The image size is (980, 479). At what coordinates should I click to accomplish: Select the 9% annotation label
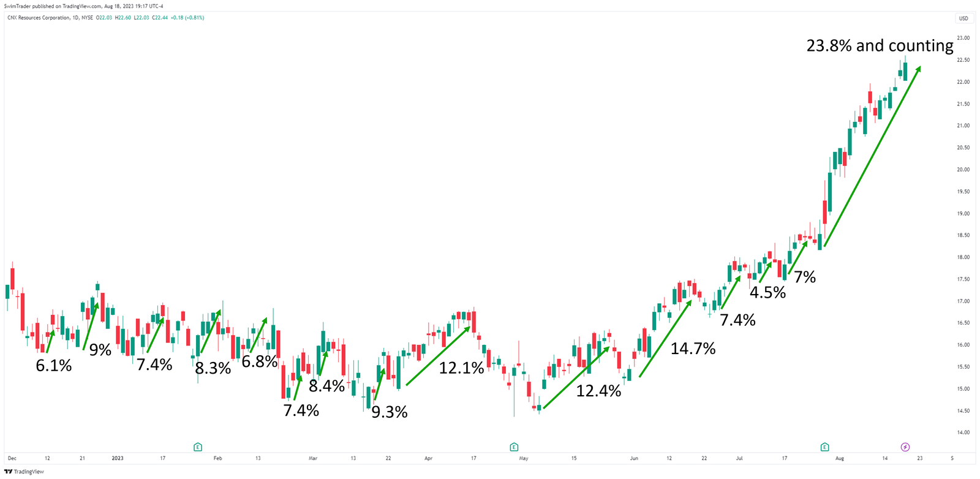point(100,350)
